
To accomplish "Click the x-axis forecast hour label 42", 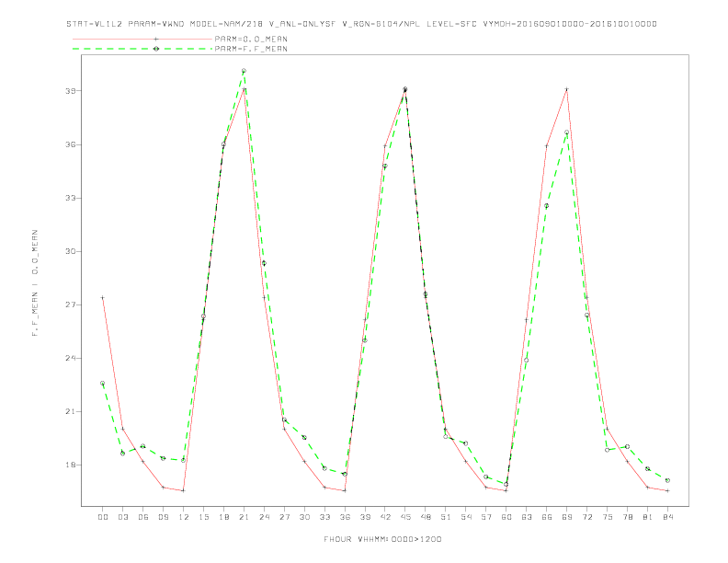I will (385, 517).
